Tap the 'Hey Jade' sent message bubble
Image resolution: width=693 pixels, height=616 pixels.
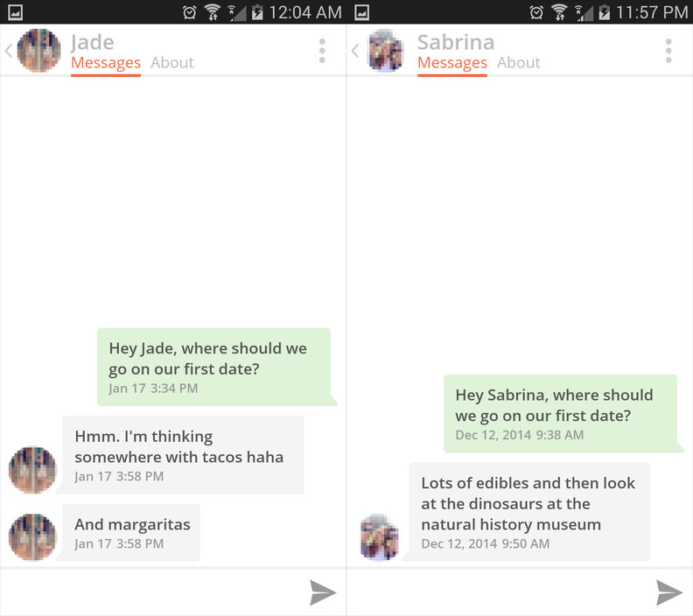[x=214, y=367]
